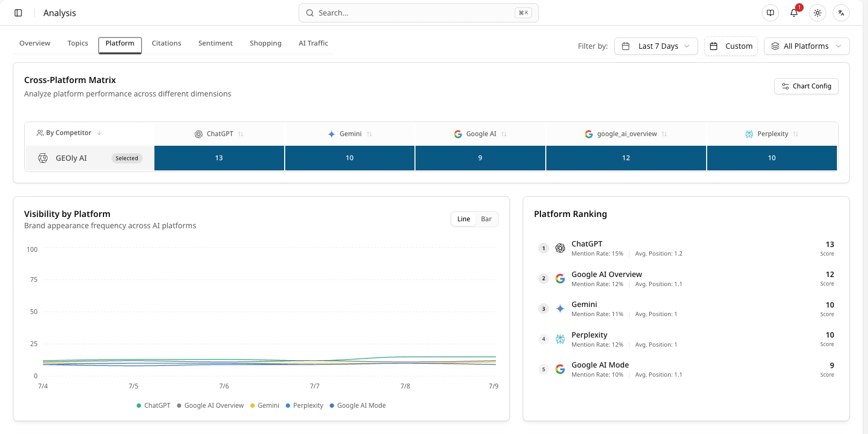Sort the Gemini column
The image size is (868, 434).
369,134
